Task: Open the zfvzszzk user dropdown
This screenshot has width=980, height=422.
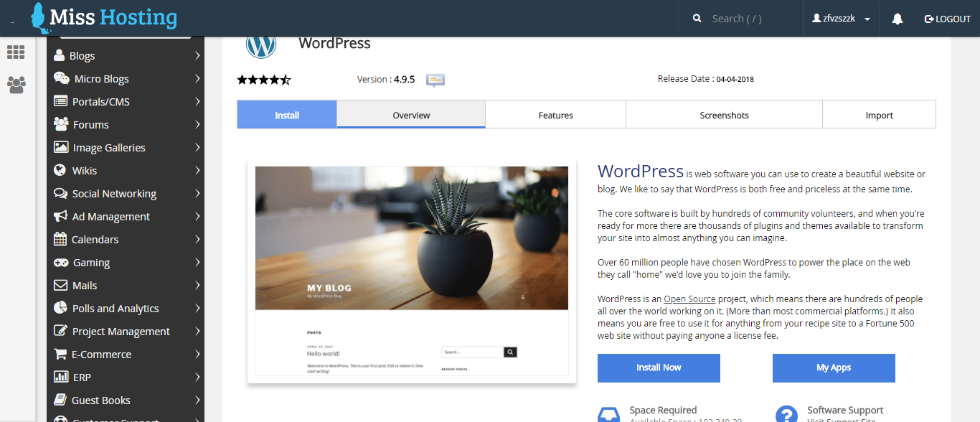Action: tap(842, 19)
